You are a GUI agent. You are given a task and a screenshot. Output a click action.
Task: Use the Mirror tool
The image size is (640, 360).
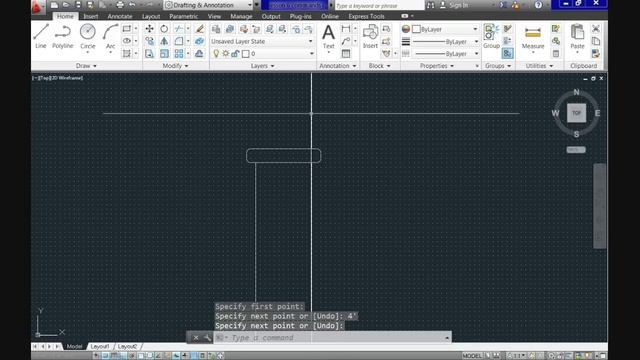(164, 41)
